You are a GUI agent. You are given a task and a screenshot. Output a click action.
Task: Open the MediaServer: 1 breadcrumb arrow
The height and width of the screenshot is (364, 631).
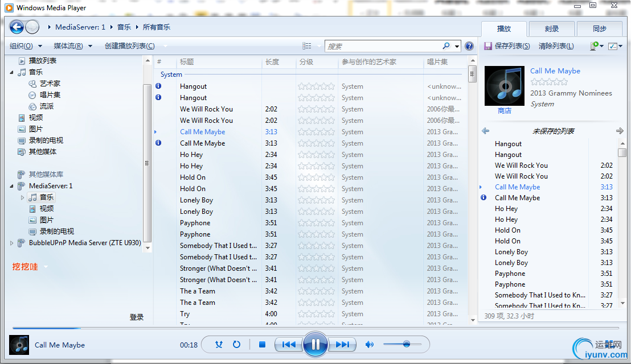pos(111,27)
